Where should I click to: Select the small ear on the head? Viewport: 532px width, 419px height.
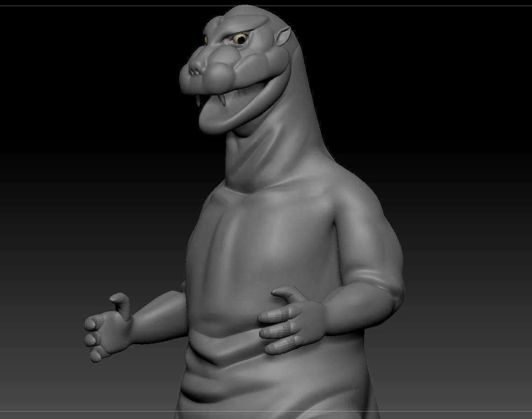[283, 36]
